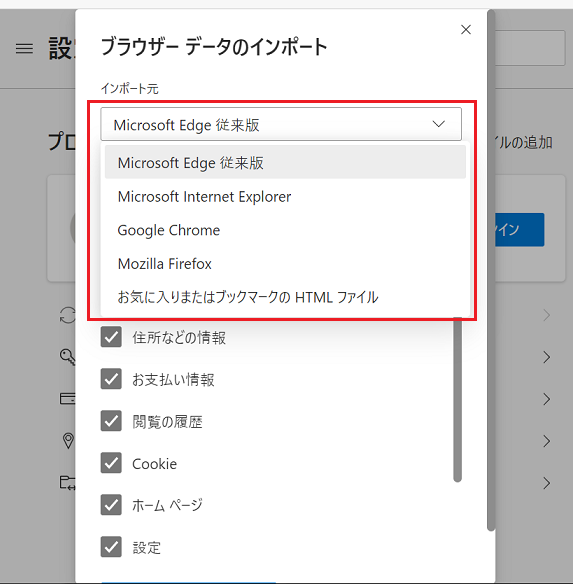Click the settings search field behind dialog
The image size is (573, 584).
tap(530, 48)
